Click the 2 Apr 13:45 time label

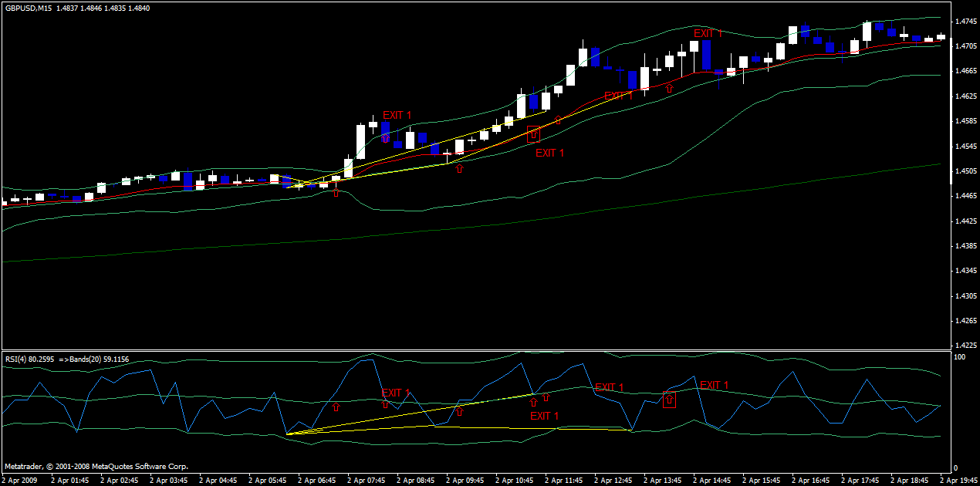coord(663,480)
